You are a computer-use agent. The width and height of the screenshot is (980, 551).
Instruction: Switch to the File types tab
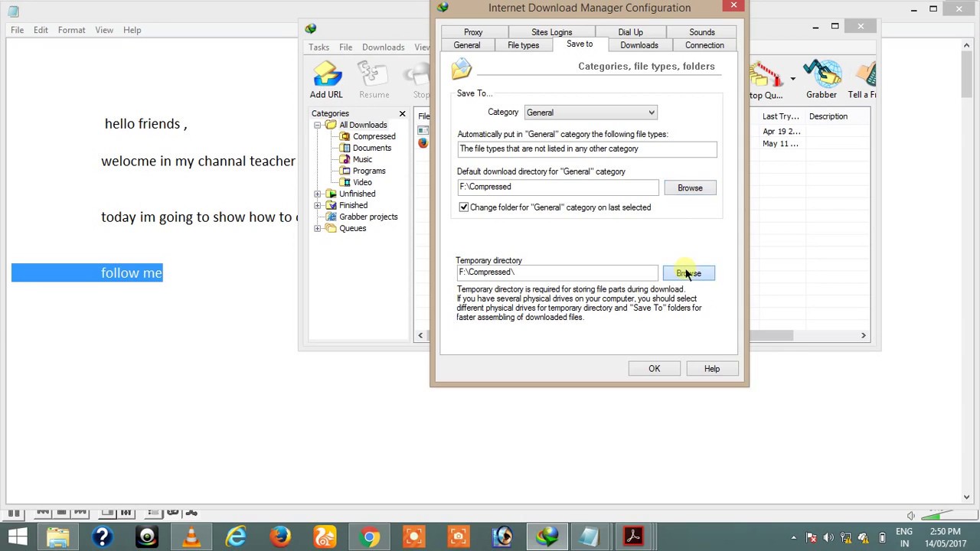pos(523,45)
